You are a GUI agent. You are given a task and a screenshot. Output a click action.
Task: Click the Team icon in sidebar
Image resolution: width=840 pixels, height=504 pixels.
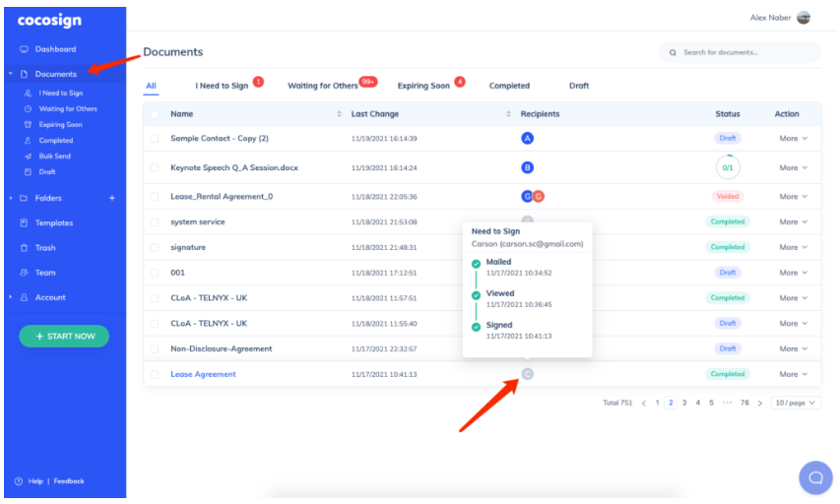[x=24, y=273]
